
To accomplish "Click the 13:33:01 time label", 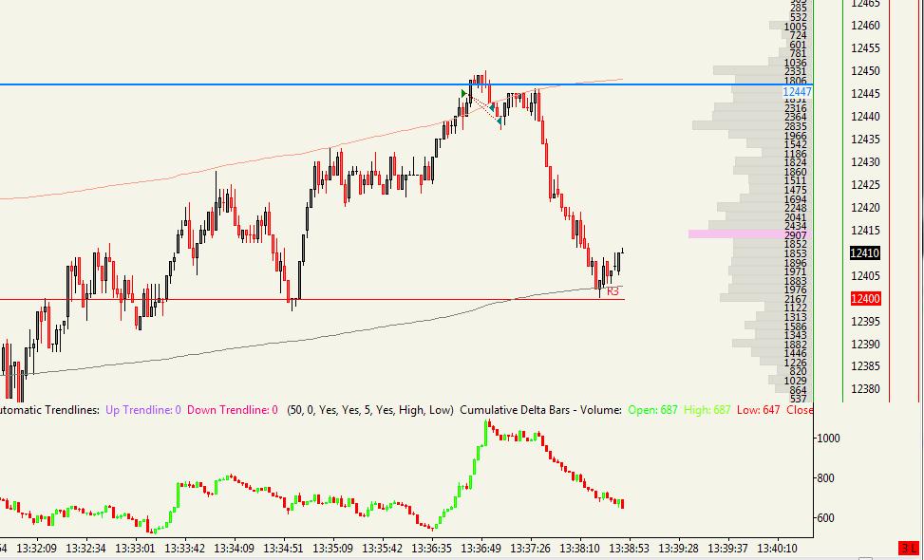I will coord(136,549).
